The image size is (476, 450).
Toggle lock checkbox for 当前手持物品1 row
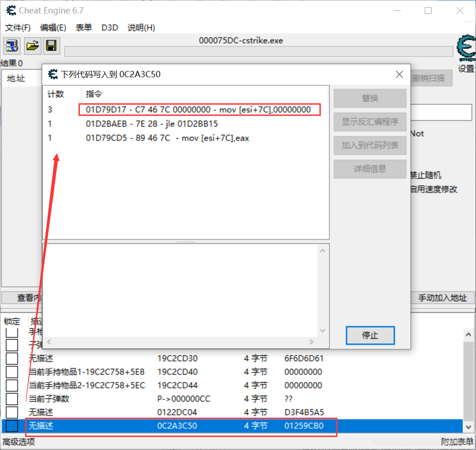click(12, 372)
